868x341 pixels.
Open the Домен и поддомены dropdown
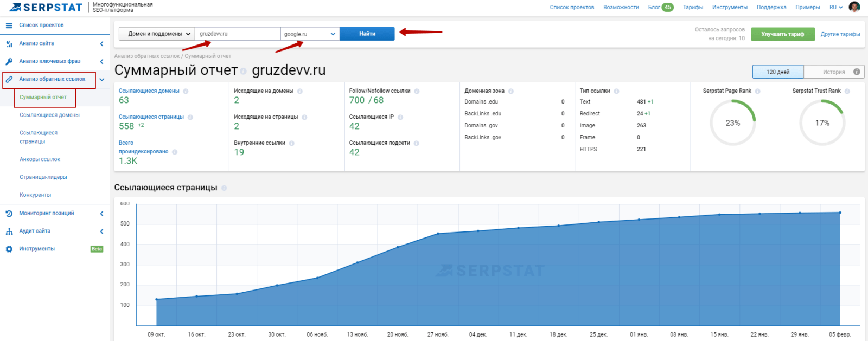[x=157, y=34]
